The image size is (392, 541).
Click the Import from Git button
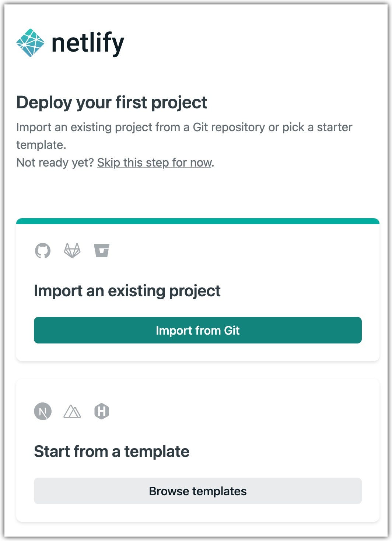[x=198, y=330]
